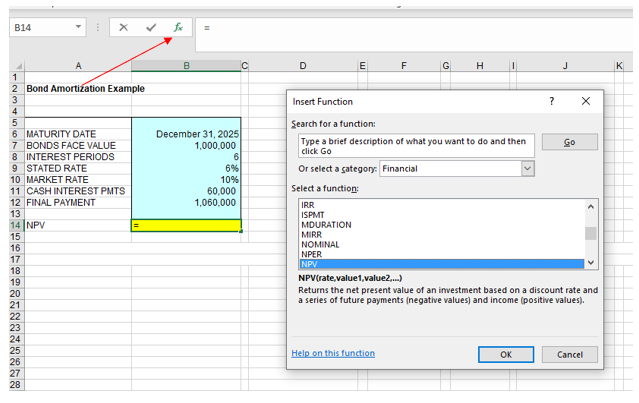Click the Go button
This screenshot has width=639, height=403.
tap(569, 142)
